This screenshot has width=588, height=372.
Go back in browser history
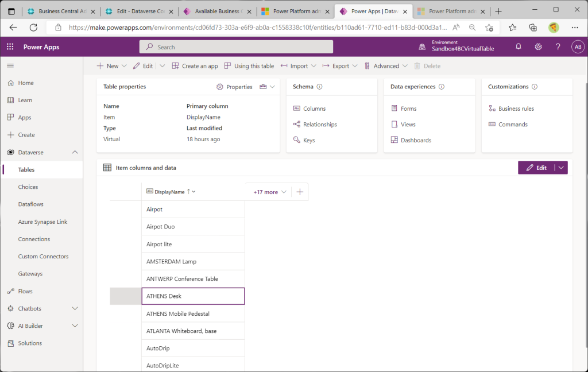(x=13, y=28)
